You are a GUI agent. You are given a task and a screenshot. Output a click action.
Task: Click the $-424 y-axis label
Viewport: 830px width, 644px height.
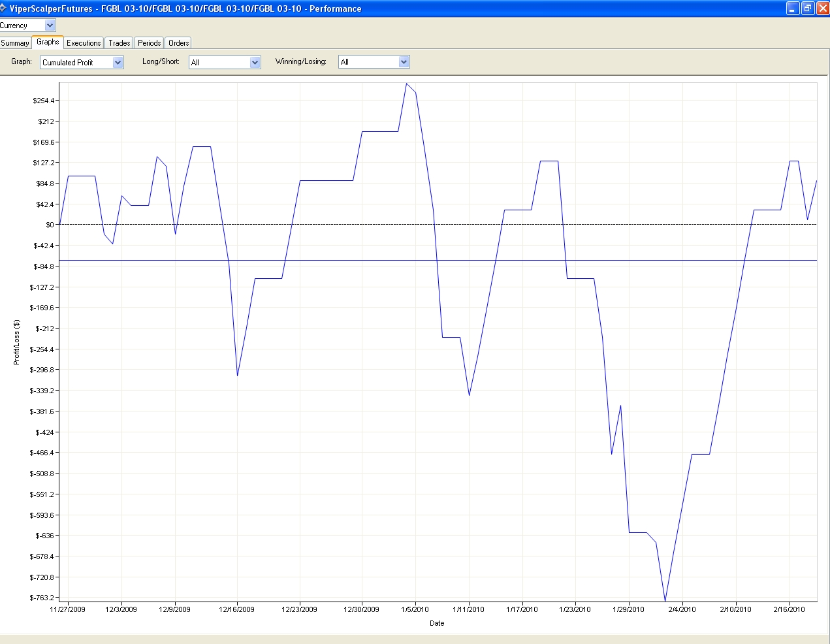[45, 432]
